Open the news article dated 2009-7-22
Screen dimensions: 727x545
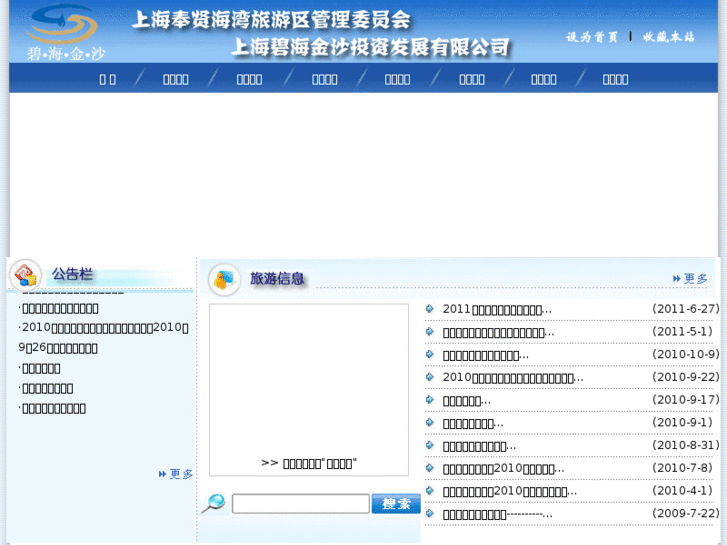[x=497, y=514]
